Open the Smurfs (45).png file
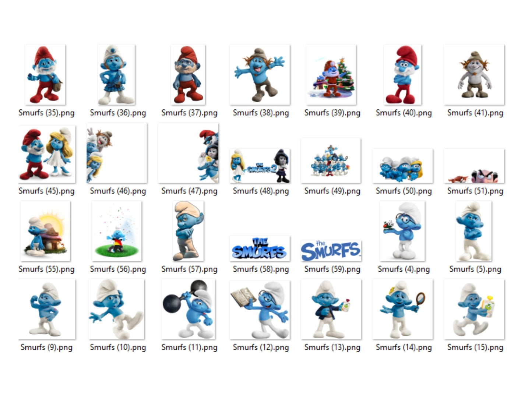 click(x=47, y=154)
